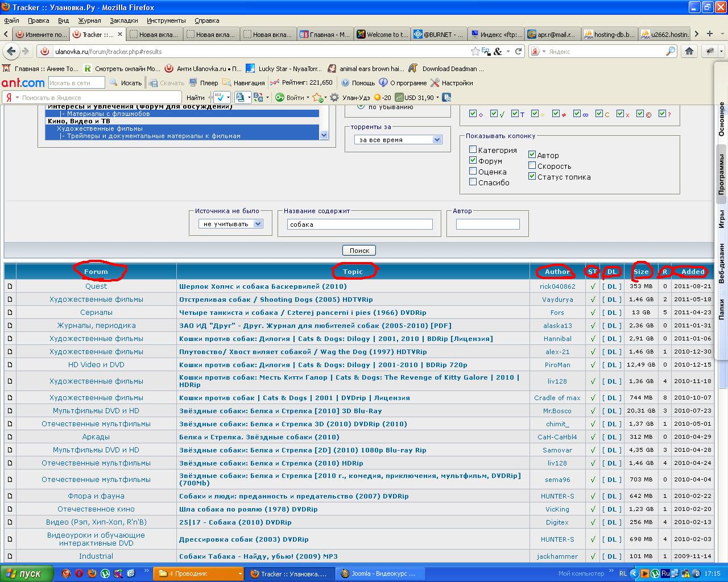Image resolution: width=728 pixels, height=582 pixels.
Task: Go back with the browser back arrow
Action: tap(11, 51)
